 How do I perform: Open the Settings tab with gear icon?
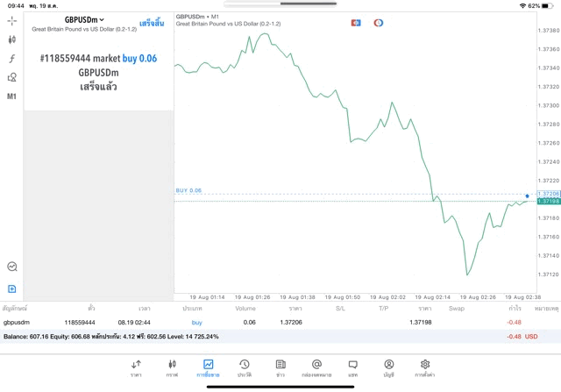pyautogui.click(x=425, y=368)
